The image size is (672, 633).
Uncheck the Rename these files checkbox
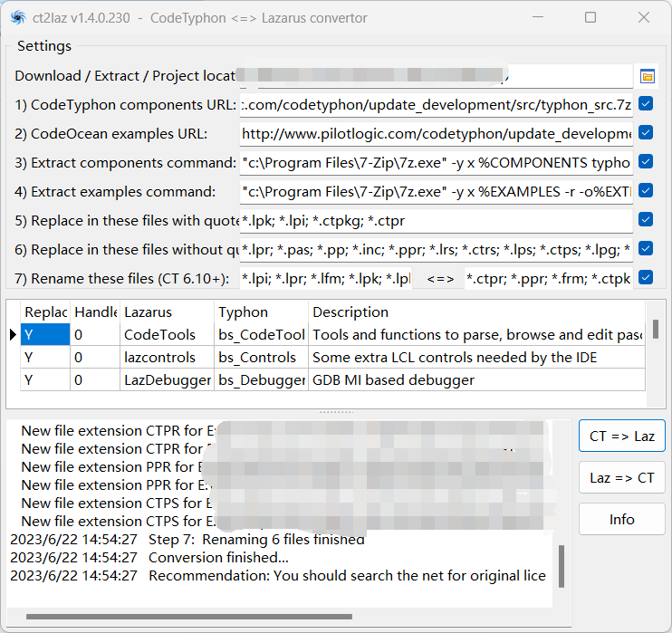646,278
